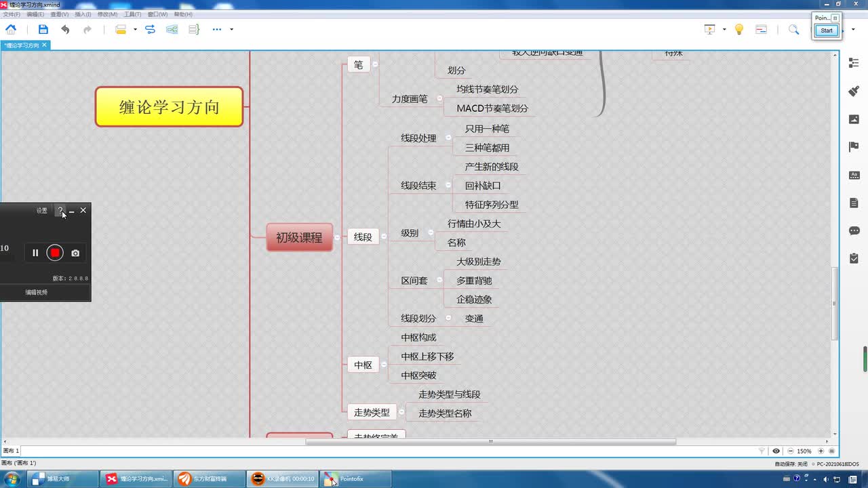The height and width of the screenshot is (488, 868).
Task: Open the 插入(I) menu
Action: (x=83, y=14)
